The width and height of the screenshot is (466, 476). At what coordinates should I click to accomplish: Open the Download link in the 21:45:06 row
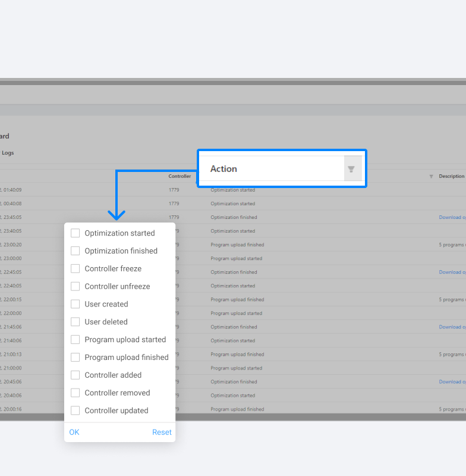tap(452, 327)
